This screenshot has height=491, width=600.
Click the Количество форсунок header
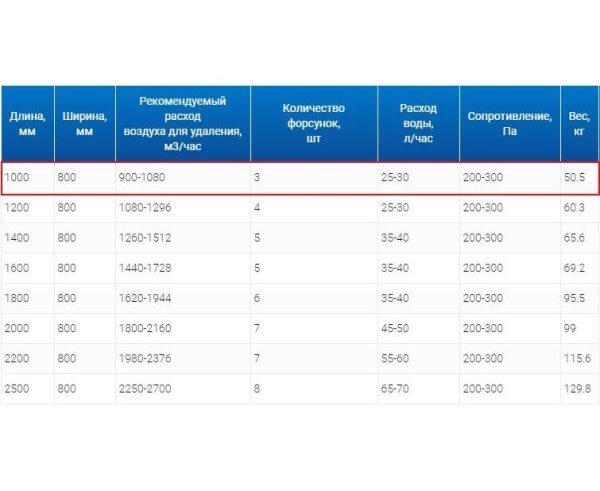pyautogui.click(x=314, y=124)
